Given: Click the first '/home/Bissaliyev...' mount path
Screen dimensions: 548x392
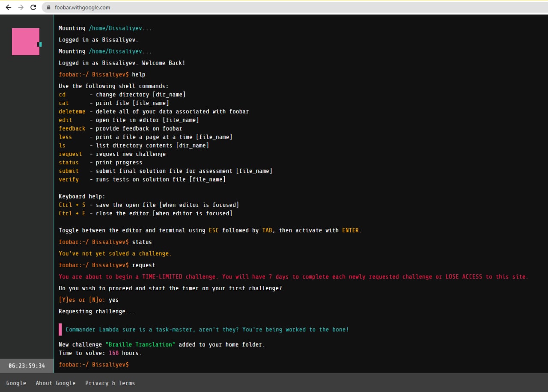Looking at the screenshot, I should (120, 28).
